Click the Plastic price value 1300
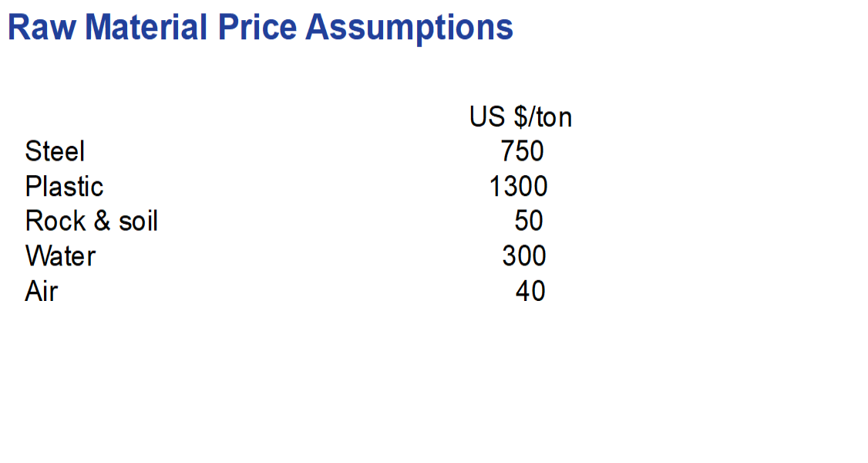 [x=519, y=186]
